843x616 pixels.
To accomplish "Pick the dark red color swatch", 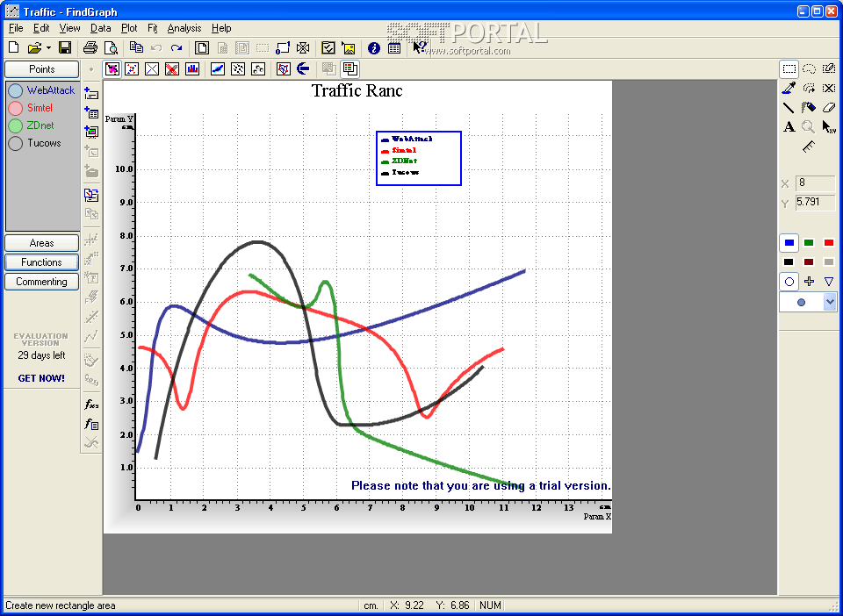I will pos(809,262).
